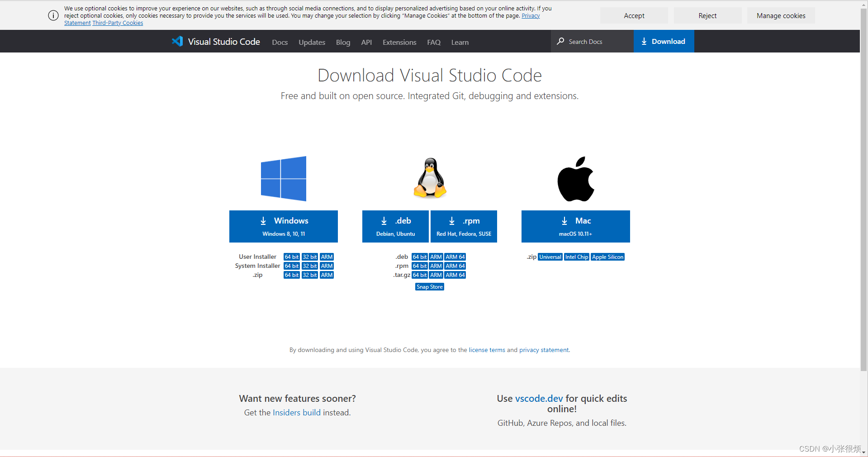Viewport: 868px width, 457px height.
Task: Select Mac .zip Universal
Action: pyautogui.click(x=550, y=257)
